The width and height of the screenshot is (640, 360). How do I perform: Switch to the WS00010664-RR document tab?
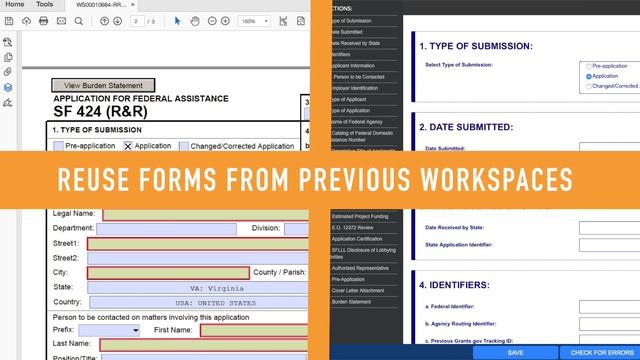[x=101, y=5]
